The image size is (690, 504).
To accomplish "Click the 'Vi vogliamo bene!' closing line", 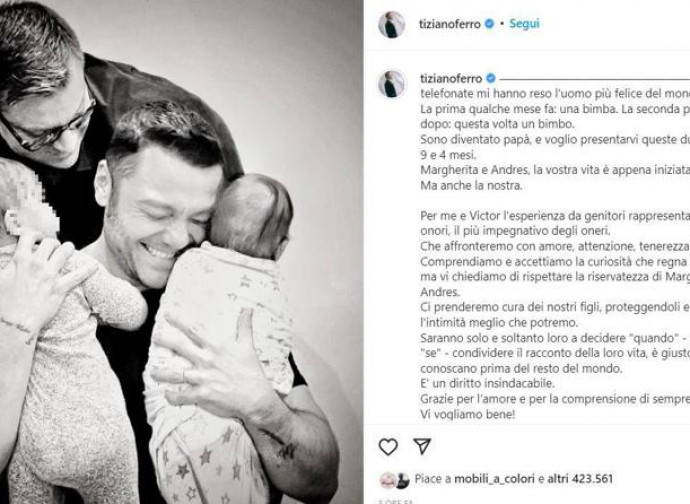I will click(467, 414).
